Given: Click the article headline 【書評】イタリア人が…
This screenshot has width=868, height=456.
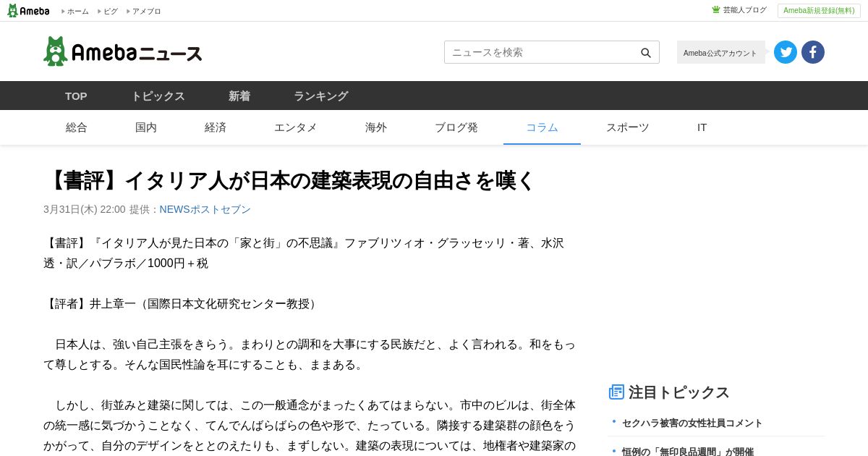Looking at the screenshot, I should pos(289,180).
